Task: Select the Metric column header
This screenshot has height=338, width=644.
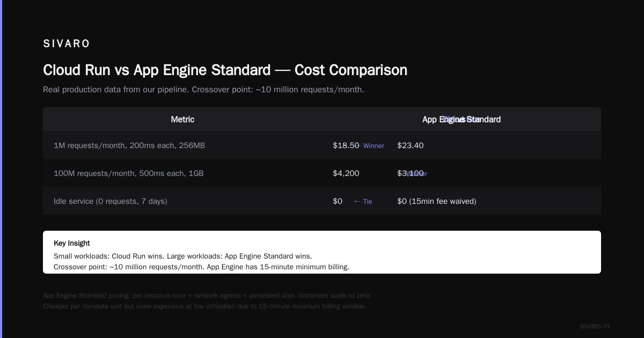Action: click(x=182, y=119)
